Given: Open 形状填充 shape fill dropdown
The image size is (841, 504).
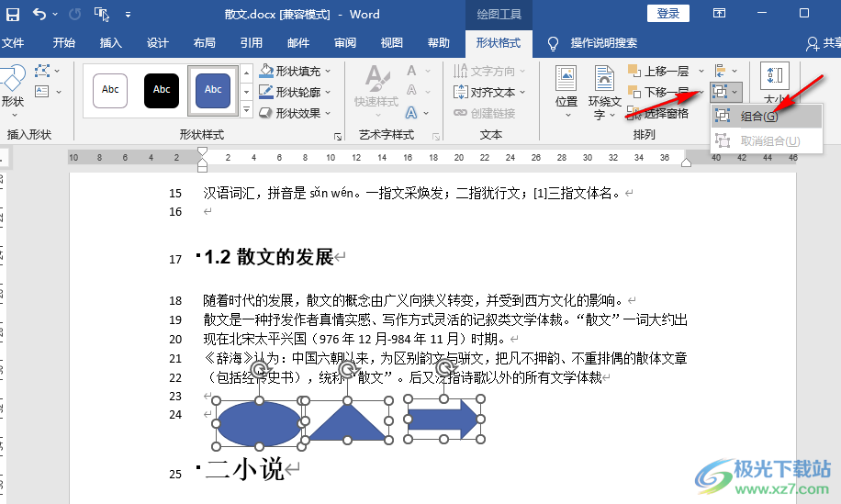Looking at the screenshot, I should coord(295,71).
